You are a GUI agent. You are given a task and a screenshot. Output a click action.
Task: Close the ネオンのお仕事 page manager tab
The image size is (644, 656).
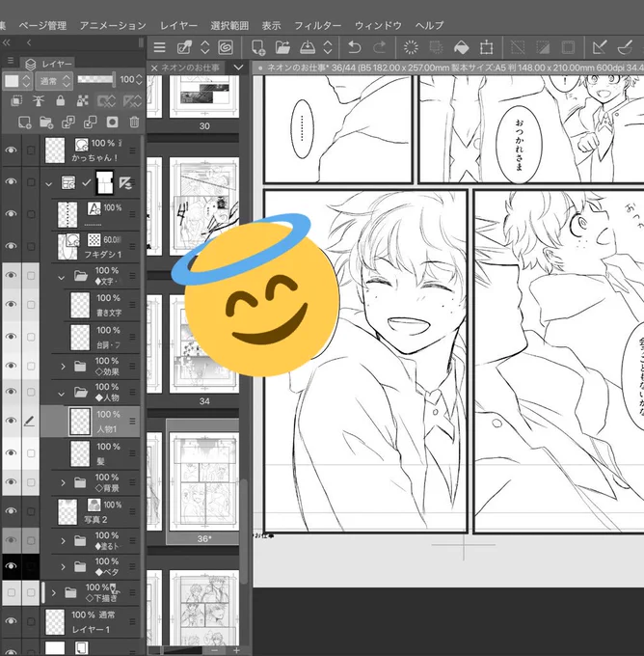pyautogui.click(x=154, y=68)
